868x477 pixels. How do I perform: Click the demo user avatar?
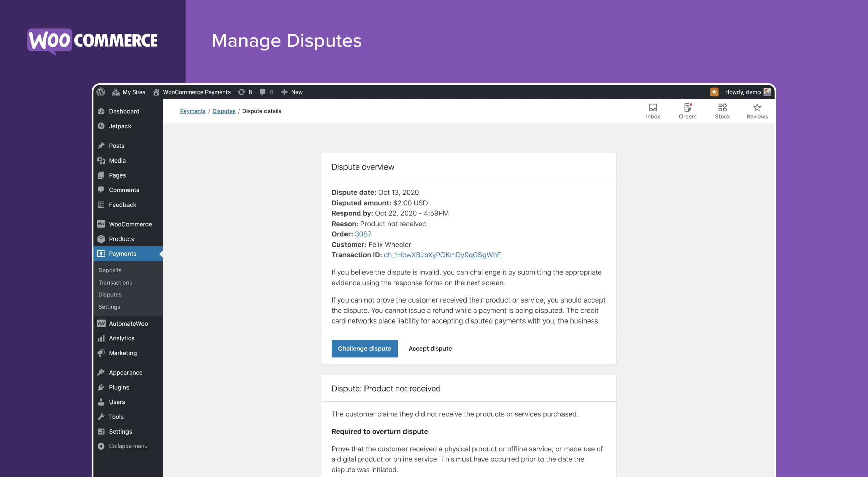[767, 92]
